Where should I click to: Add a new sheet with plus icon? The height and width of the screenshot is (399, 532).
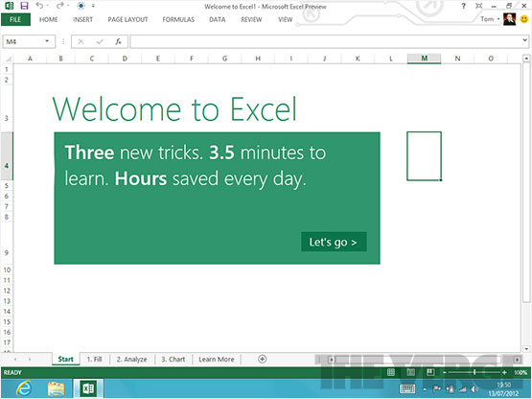[263, 359]
